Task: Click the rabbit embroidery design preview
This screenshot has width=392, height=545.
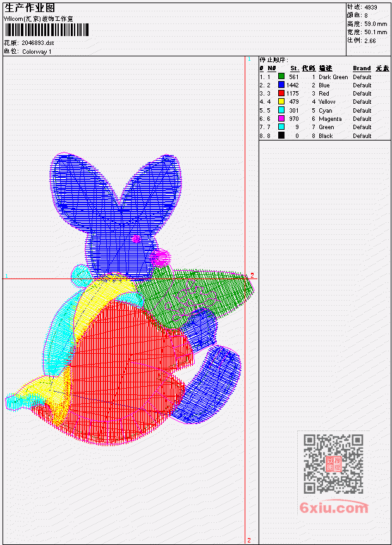Action: (129, 299)
